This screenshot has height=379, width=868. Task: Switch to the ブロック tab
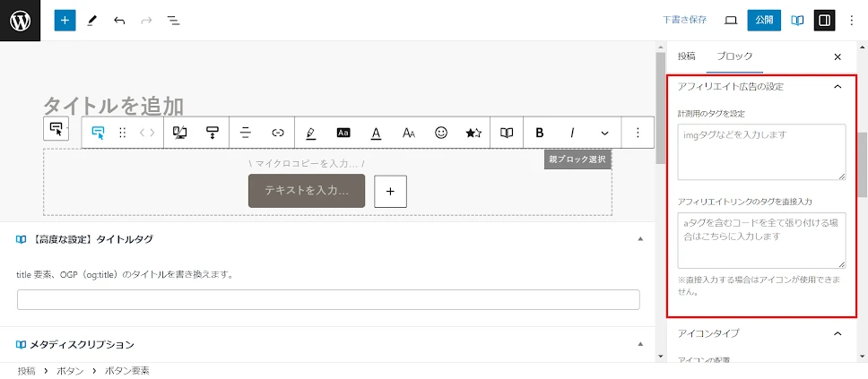[x=733, y=56]
